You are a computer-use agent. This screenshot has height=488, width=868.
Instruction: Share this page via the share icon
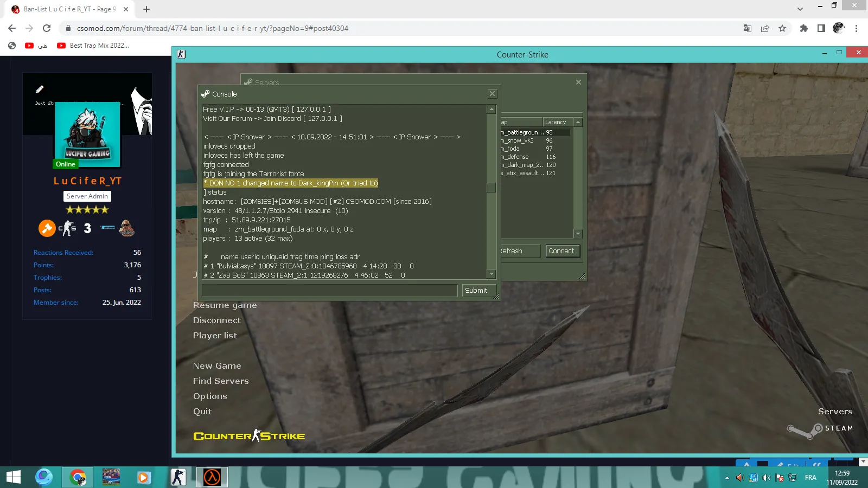[765, 28]
